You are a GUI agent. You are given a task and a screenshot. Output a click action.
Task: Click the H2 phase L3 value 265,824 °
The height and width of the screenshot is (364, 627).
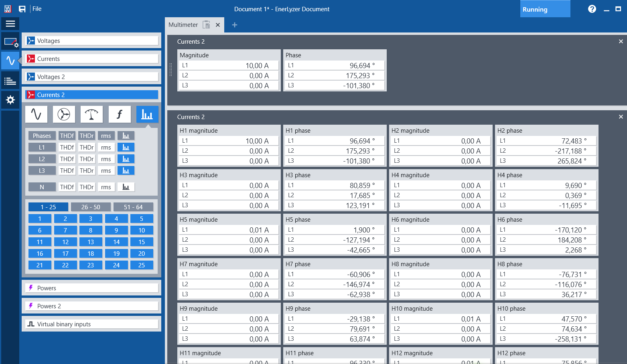coord(572,161)
